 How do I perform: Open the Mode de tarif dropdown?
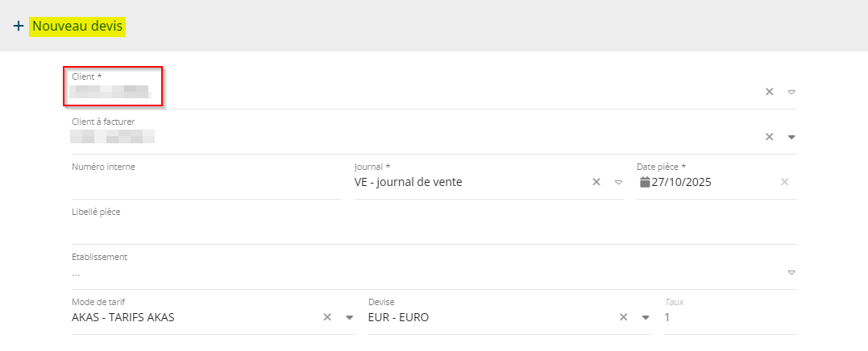[x=350, y=317]
